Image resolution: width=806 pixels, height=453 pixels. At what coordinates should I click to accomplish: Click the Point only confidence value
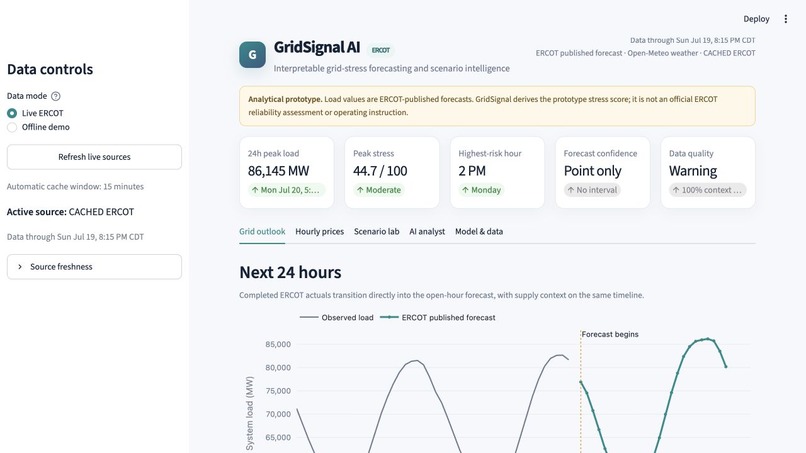pos(593,171)
